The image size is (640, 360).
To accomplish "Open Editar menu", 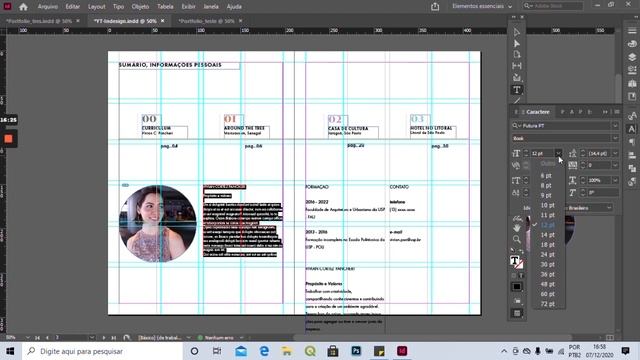I will coord(73,7).
